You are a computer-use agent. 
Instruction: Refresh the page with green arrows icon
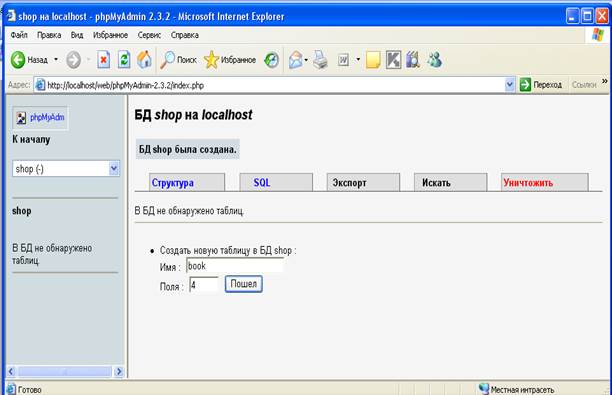[124, 60]
